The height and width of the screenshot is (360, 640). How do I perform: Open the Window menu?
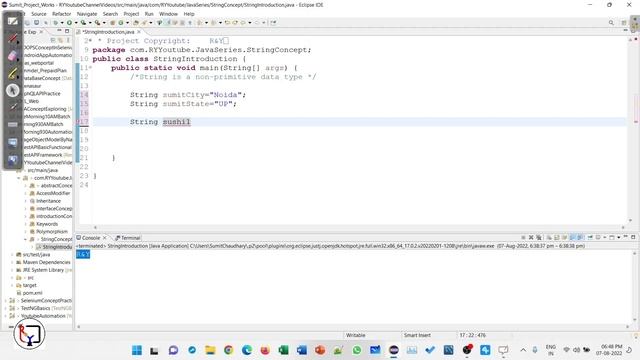[168, 14]
